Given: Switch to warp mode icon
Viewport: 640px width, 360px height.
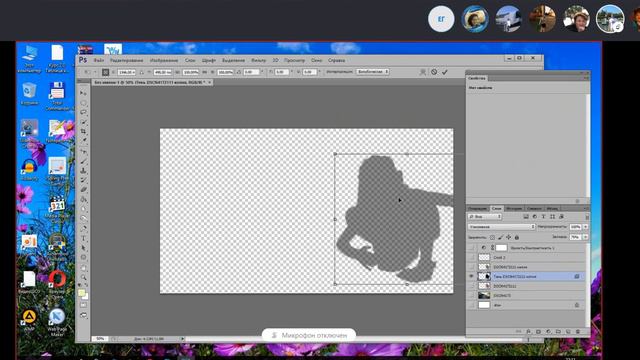Looking at the screenshot, I should (x=423, y=72).
